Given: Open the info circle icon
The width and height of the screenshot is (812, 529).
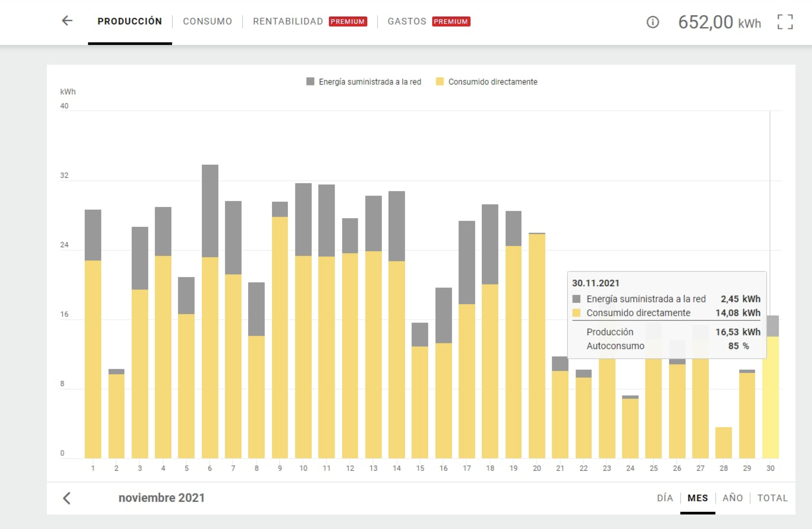Looking at the screenshot, I should [652, 22].
